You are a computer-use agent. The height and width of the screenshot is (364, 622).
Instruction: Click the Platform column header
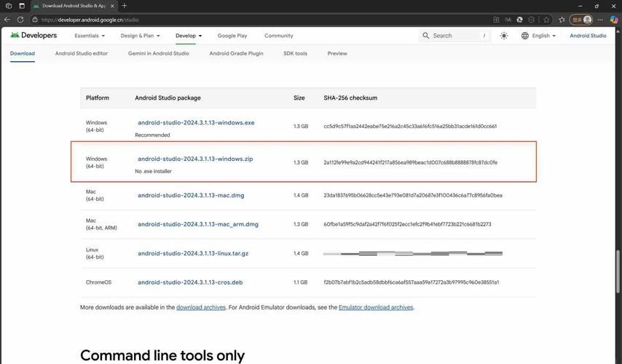pos(97,98)
